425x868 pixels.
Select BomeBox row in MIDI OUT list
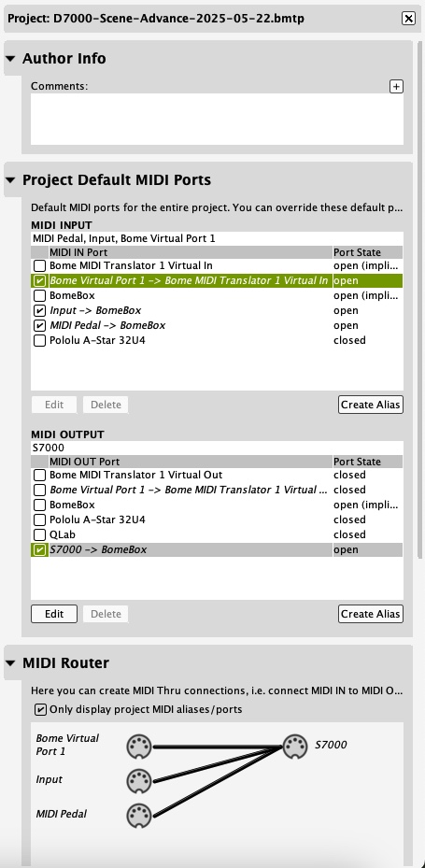(217, 505)
